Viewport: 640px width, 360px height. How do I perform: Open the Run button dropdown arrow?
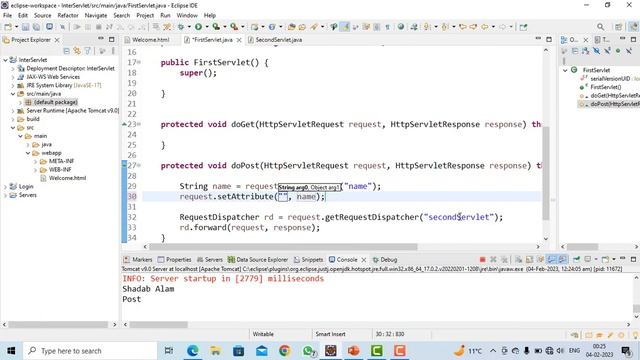207,27
